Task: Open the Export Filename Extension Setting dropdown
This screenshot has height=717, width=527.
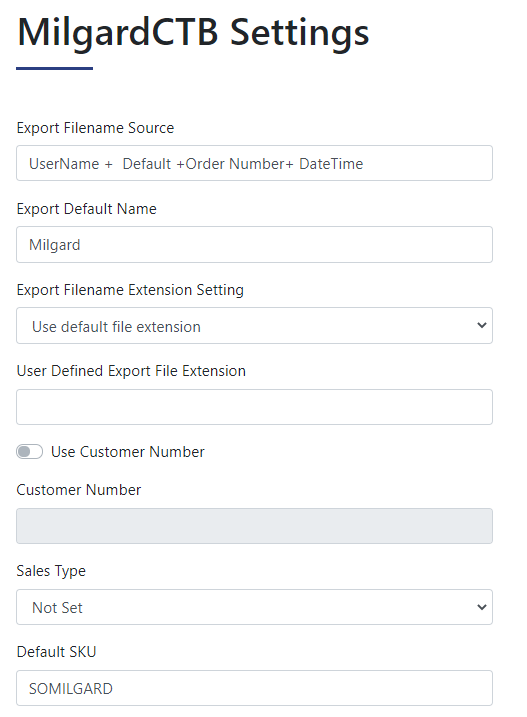Action: (254, 326)
